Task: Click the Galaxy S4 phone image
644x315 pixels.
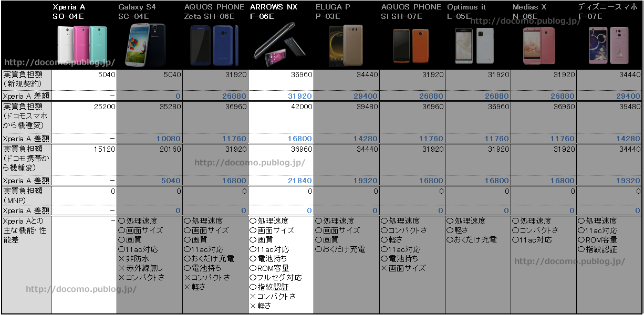Action: [x=145, y=44]
